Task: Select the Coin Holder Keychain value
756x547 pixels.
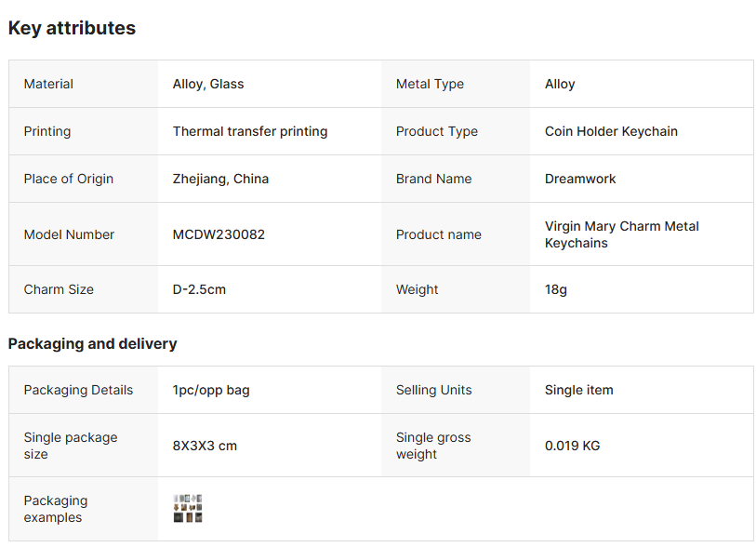Action: click(x=611, y=131)
